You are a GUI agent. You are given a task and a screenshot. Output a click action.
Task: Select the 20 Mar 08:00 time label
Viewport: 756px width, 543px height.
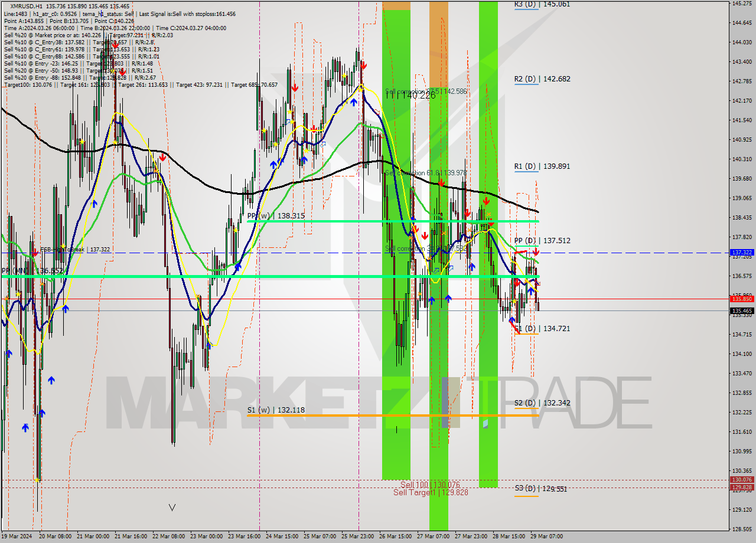click(55, 537)
